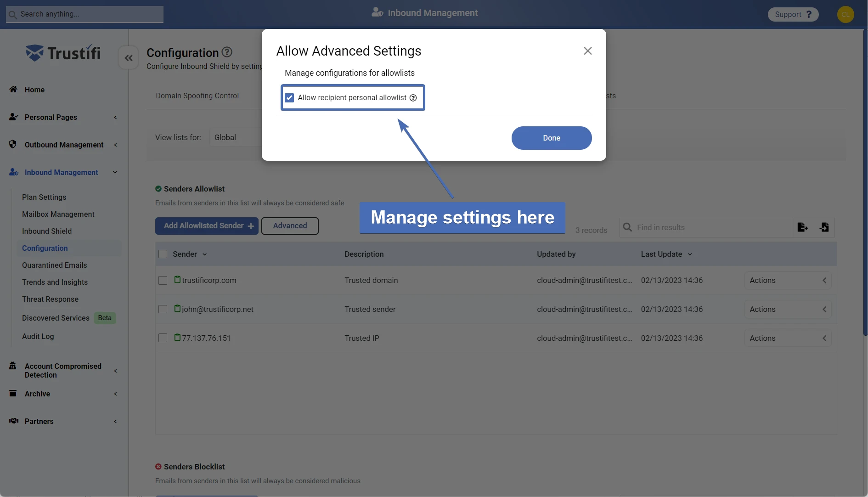Image resolution: width=868 pixels, height=497 pixels.
Task: Collapse the sidebar with double-chevron icon
Action: (x=129, y=58)
